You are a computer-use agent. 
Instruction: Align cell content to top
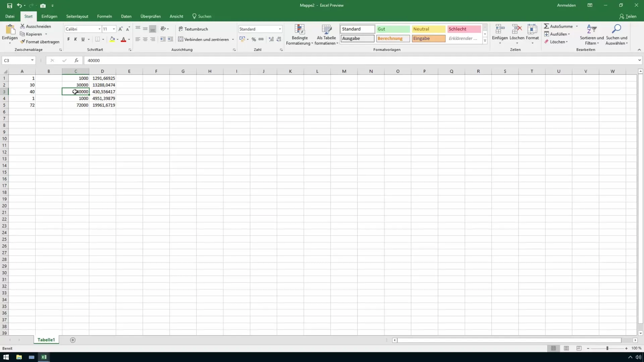pyautogui.click(x=138, y=29)
